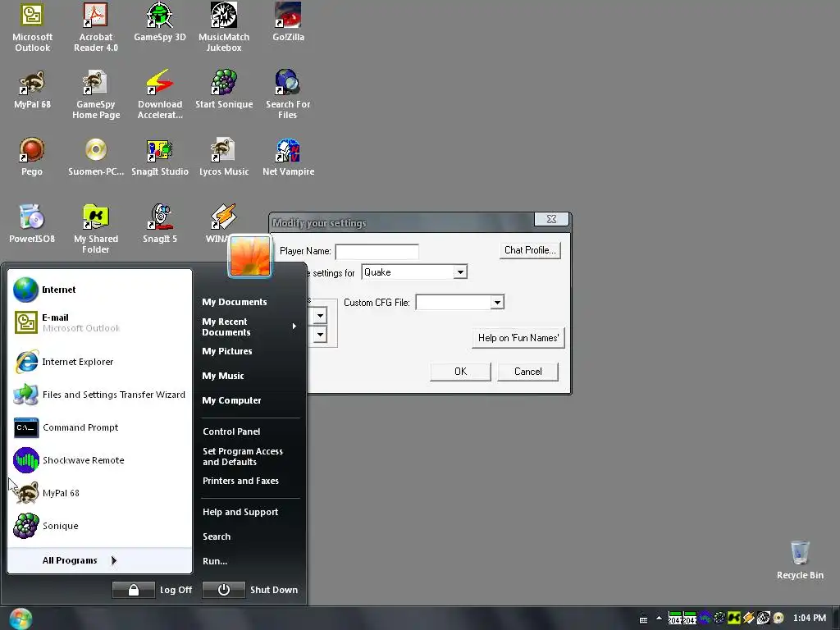Select Download Accelerator desktop icon
Screen dimensions: 840x630
coord(160,95)
